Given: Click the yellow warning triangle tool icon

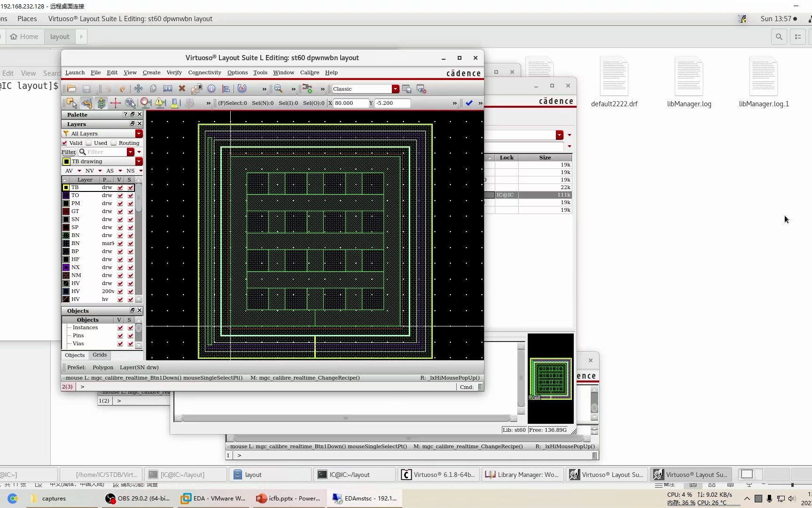Looking at the screenshot, I should pyautogui.click(x=160, y=103).
